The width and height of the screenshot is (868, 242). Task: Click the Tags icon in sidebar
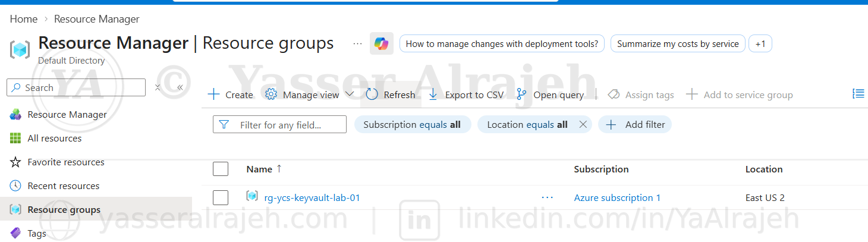tap(15, 234)
